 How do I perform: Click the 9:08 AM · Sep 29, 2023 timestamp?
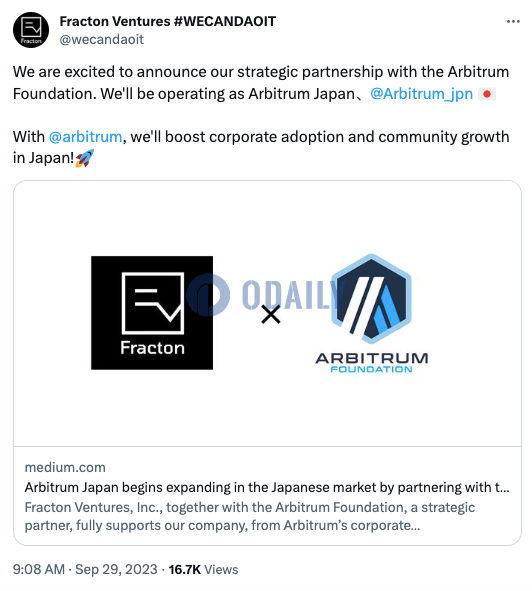click(85, 569)
